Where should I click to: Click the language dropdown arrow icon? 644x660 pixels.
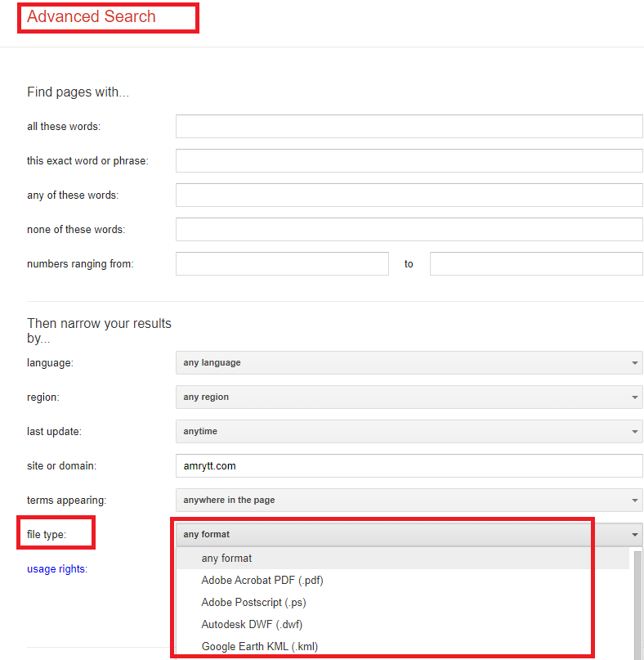click(x=634, y=363)
